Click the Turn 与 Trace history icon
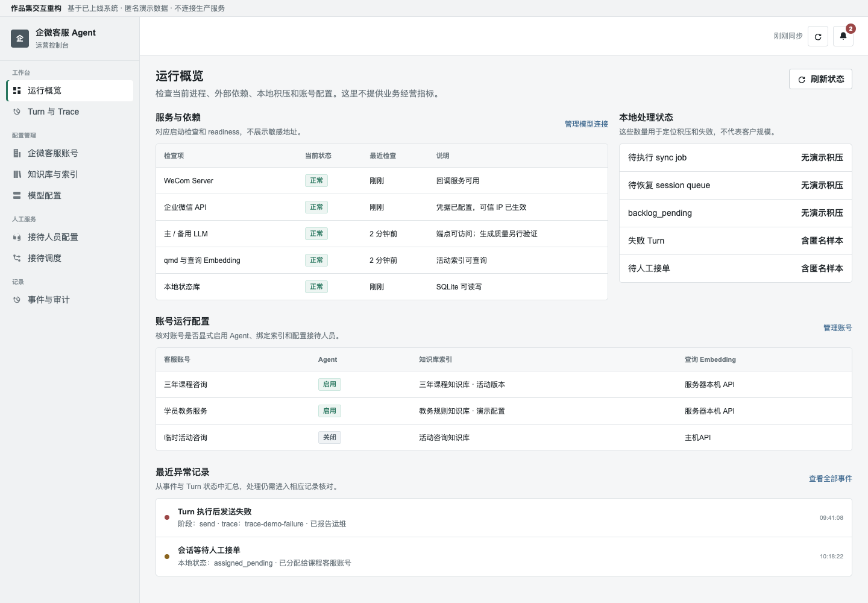This screenshot has height=603, width=868. pyautogui.click(x=17, y=112)
